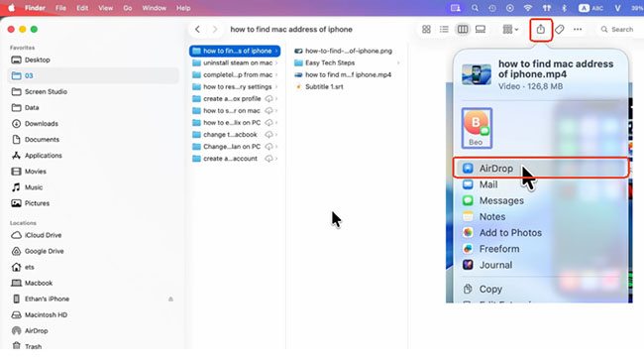Open Macbook in the sidebar
644x360 pixels.
(93, 284)
